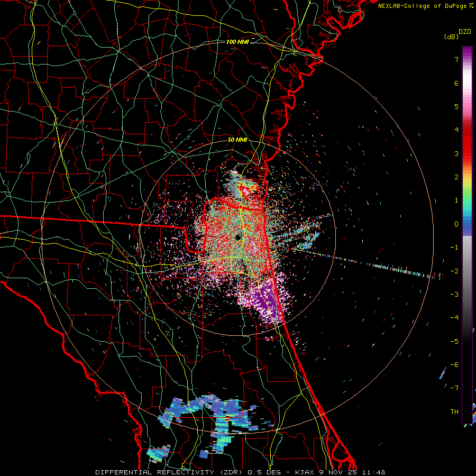
Task: Click the 3 value on the scale
Action: (x=456, y=153)
